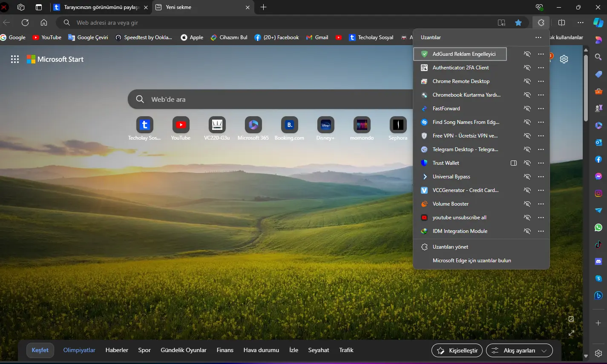Open Browser essentials heart icon
The width and height of the screenshot is (607, 364).
(x=539, y=7)
